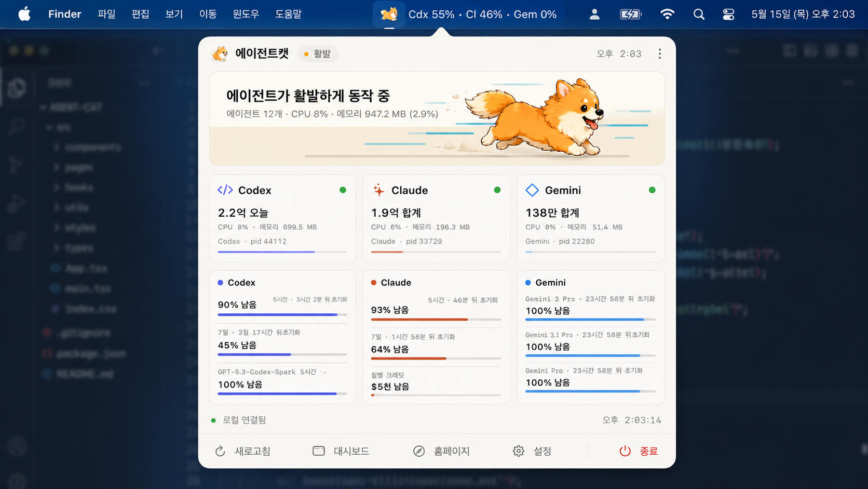868x489 pixels.
Task: Open the 대시보드 dashboard
Action: [341, 451]
